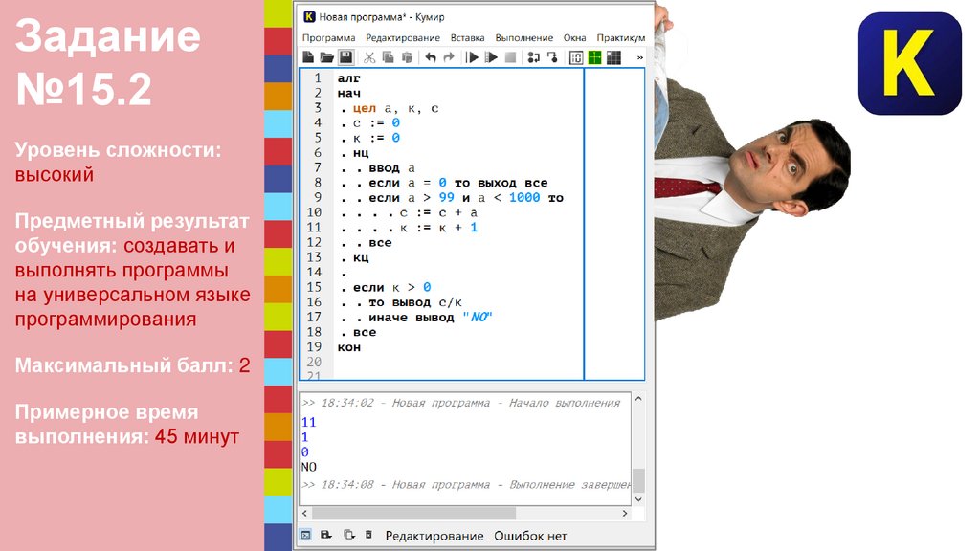This screenshot has height=551, width=980.
Task: Run the program normally
Action: (473, 57)
